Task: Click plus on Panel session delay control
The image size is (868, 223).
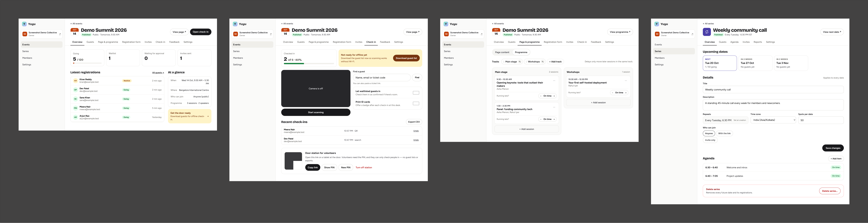Action: (x=554, y=119)
